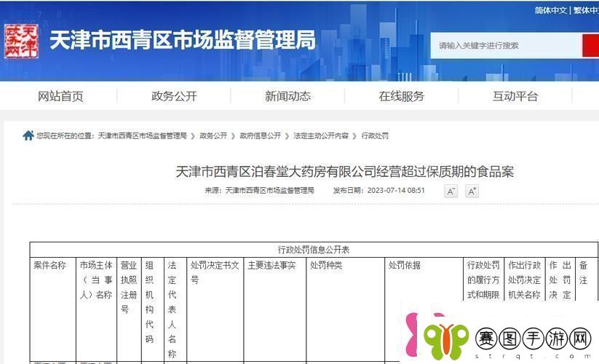Click the 行政处罚的履行方式和期限 column header

point(483,280)
